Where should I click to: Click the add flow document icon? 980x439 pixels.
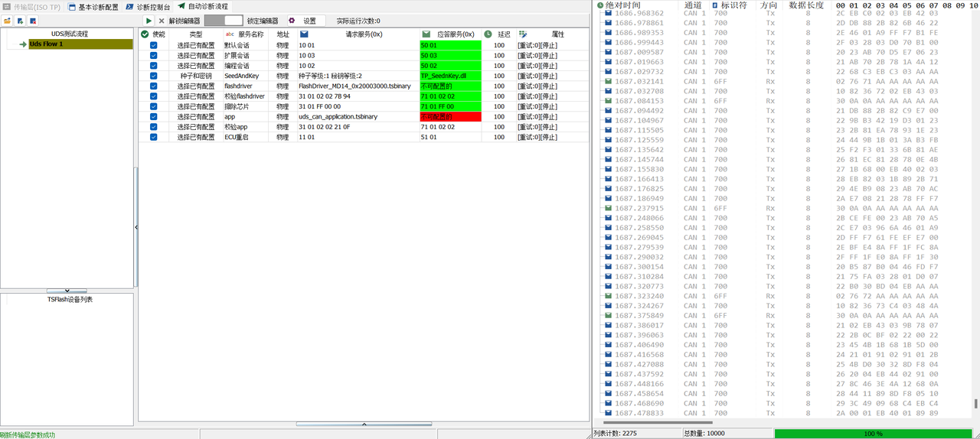click(20, 21)
